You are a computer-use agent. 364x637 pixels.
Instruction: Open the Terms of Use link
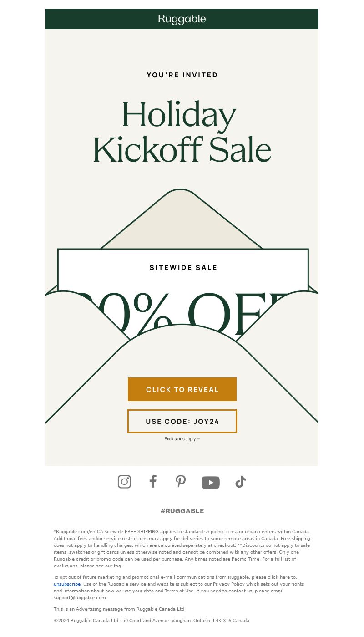coord(179,591)
